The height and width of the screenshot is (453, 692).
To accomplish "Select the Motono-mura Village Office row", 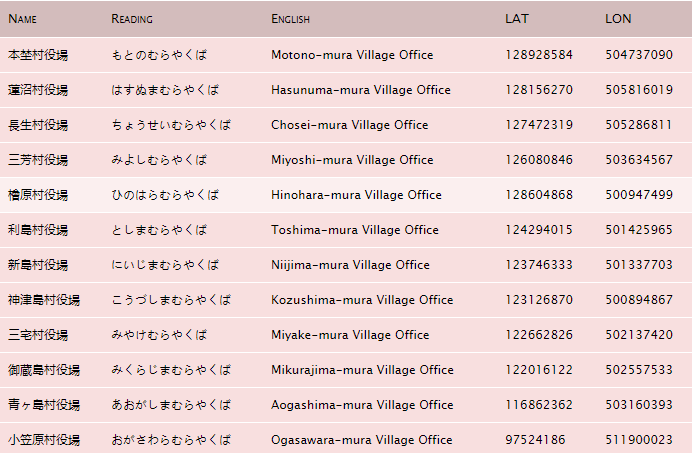I will tap(346, 55).
